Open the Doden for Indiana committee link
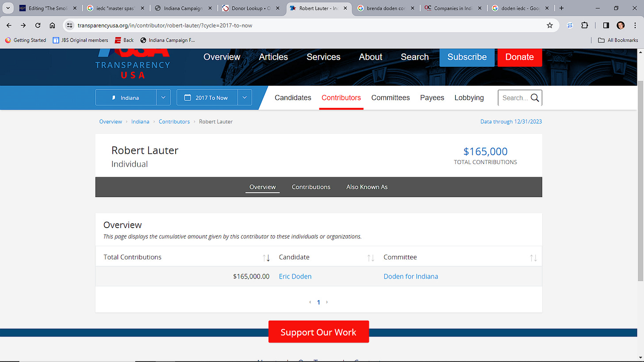This screenshot has width=644, height=362. click(x=411, y=276)
